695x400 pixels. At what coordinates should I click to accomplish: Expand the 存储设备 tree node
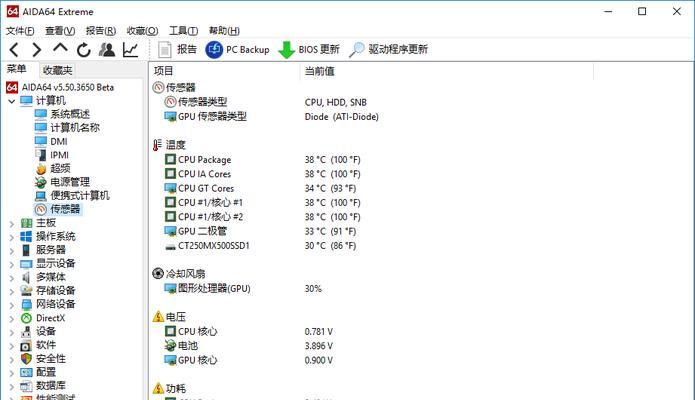(x=12, y=292)
